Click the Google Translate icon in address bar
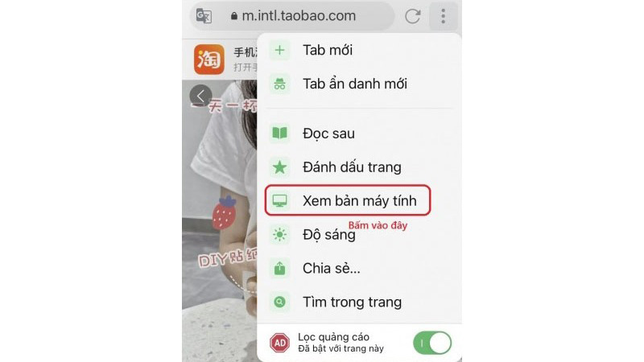The height and width of the screenshot is (362, 644). pyautogui.click(x=204, y=16)
